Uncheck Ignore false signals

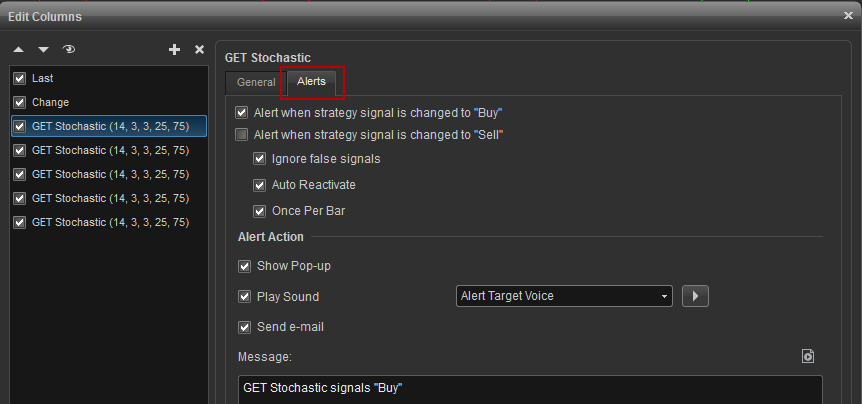259,159
